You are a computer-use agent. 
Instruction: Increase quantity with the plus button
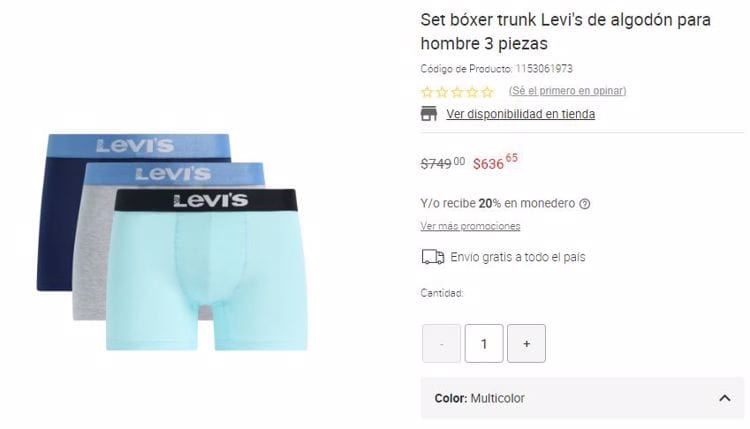526,343
